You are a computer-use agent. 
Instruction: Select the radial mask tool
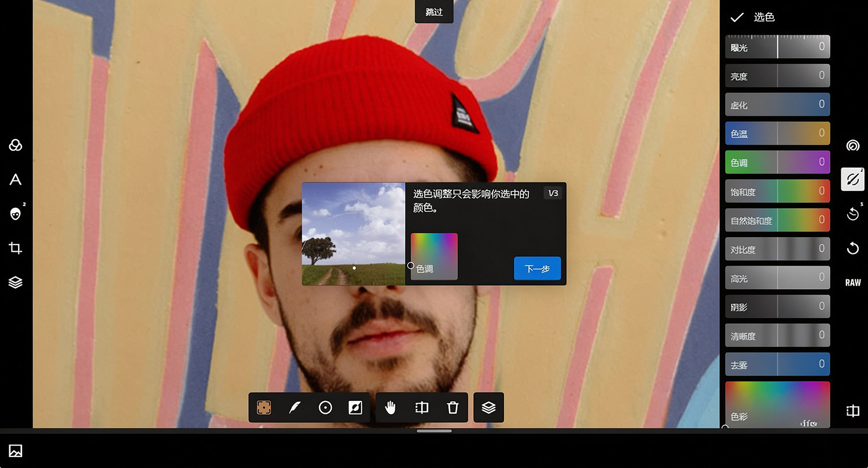(325, 408)
